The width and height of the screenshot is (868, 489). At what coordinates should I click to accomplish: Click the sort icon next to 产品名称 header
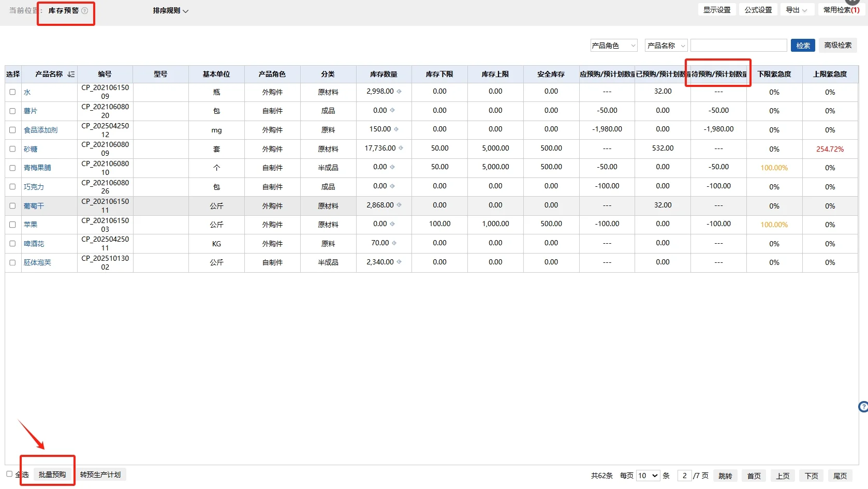(71, 75)
